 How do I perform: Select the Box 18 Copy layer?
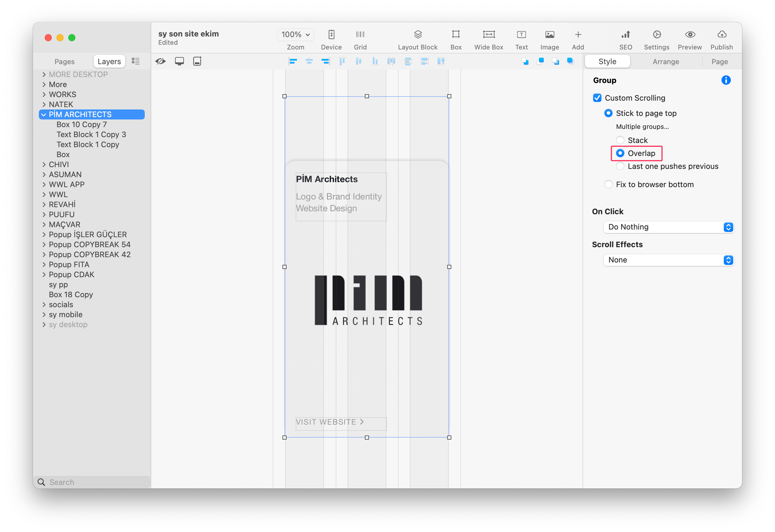click(x=71, y=295)
